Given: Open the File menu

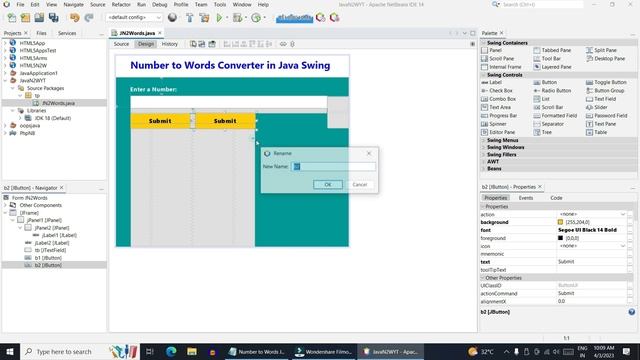Looking at the screenshot, I should pyautogui.click(x=20, y=4).
